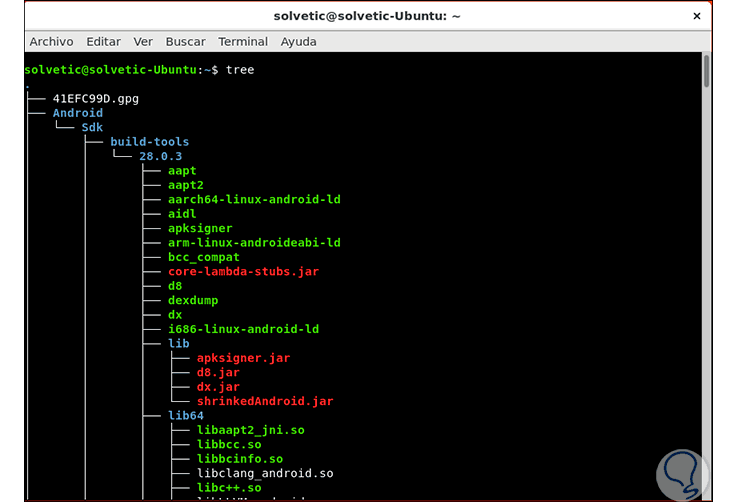Click the arm-linux-androideabi-ld entry
Viewport: 738px width, 502px height.
(x=254, y=243)
